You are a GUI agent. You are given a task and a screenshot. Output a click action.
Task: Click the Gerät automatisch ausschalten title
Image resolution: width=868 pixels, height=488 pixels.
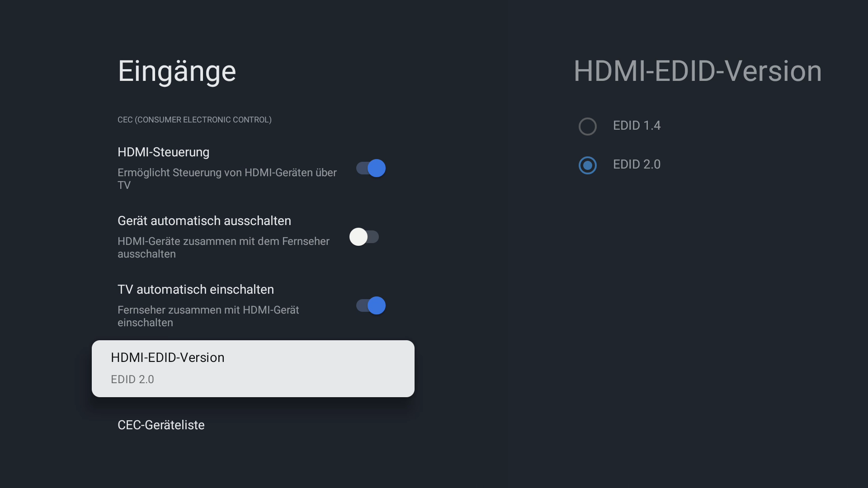tap(204, 221)
